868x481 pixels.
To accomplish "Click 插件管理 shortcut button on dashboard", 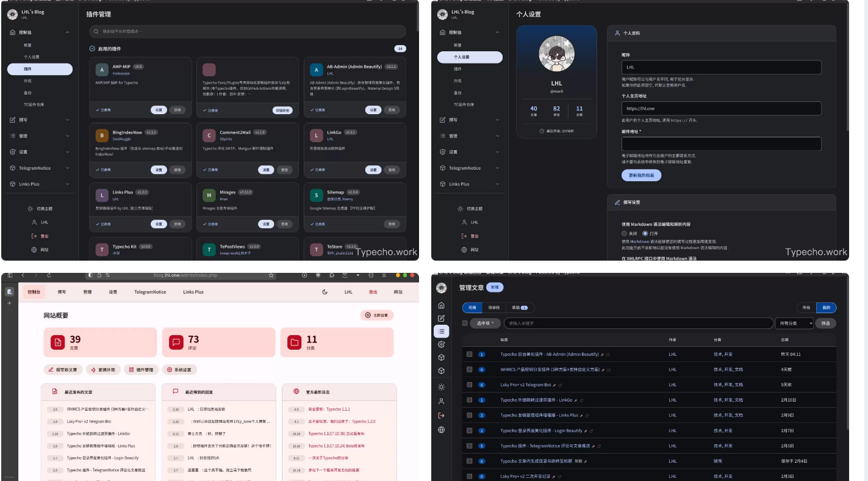I will [142, 369].
